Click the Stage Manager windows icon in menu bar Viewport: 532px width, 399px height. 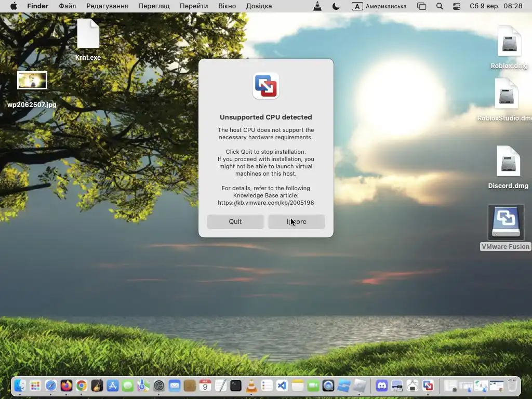[x=421, y=6]
